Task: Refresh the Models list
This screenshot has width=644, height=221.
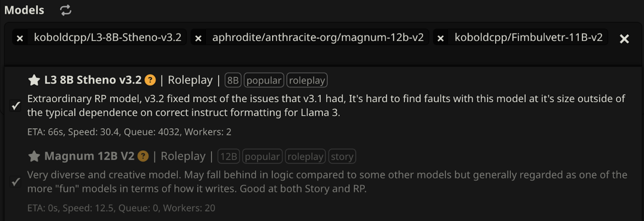Action: 65,10
